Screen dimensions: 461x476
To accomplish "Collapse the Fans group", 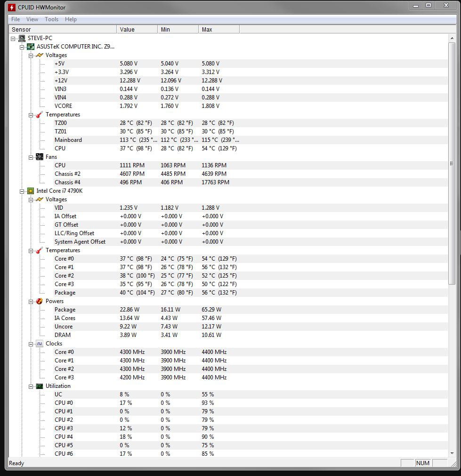I will coord(31,157).
